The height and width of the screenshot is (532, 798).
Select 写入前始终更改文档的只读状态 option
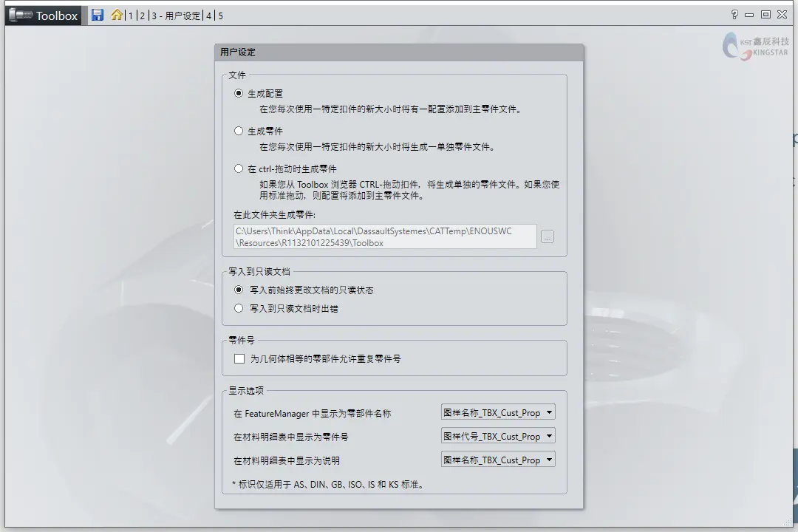(239, 290)
